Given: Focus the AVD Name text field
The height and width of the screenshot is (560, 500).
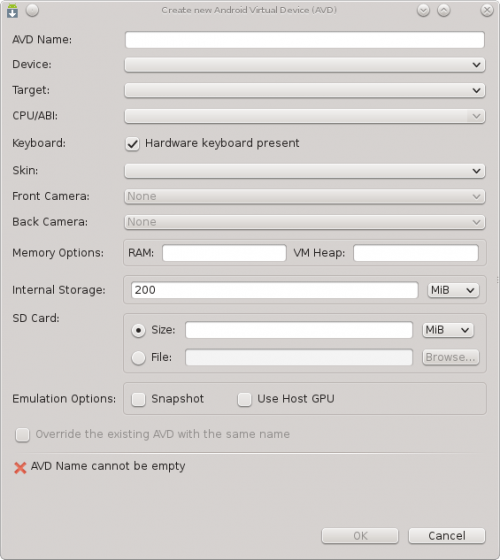Looking at the screenshot, I should tap(305, 40).
